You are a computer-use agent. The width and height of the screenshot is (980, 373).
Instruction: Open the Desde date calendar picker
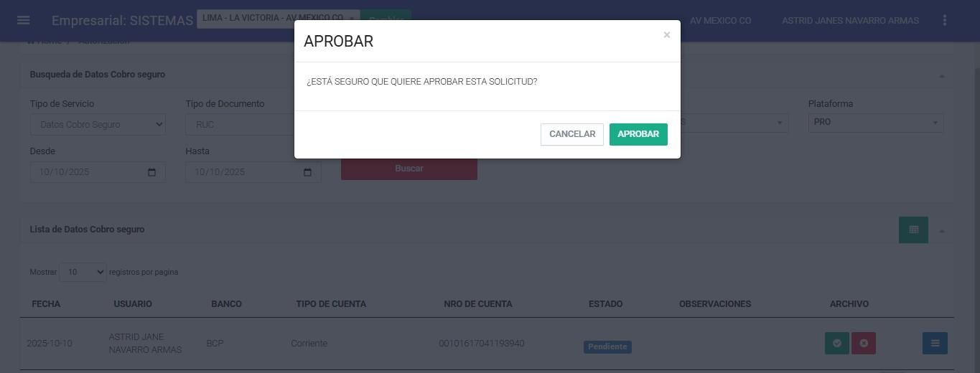(151, 172)
